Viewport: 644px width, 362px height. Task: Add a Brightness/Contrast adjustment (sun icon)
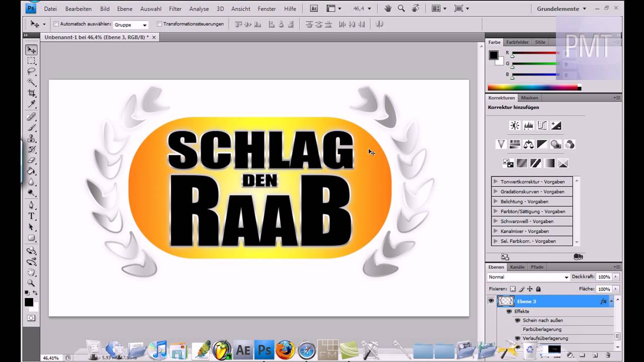(x=515, y=126)
